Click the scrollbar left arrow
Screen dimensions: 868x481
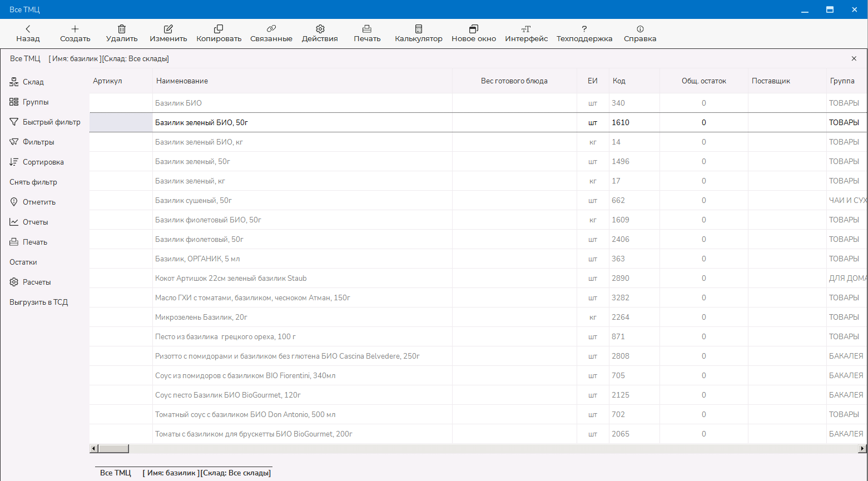[x=93, y=449]
